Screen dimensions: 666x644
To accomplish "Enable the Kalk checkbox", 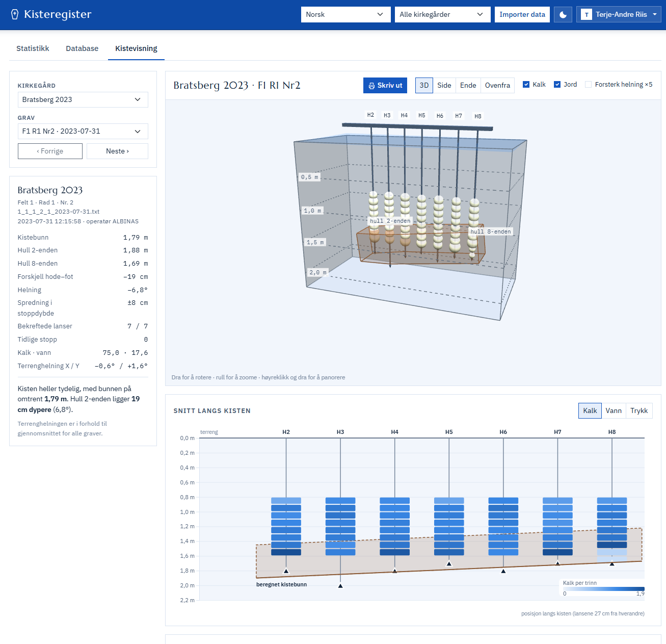I will [526, 85].
